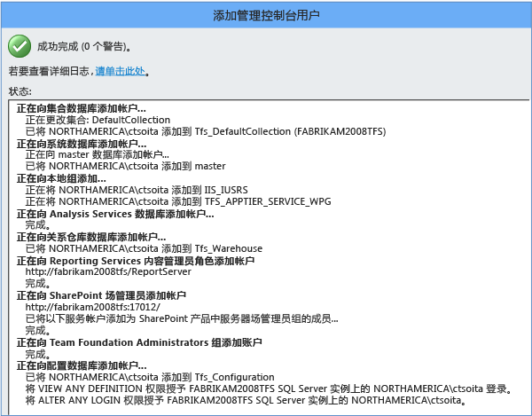Select the line adding ctsoita to Tfs_Warehouse

(144, 248)
